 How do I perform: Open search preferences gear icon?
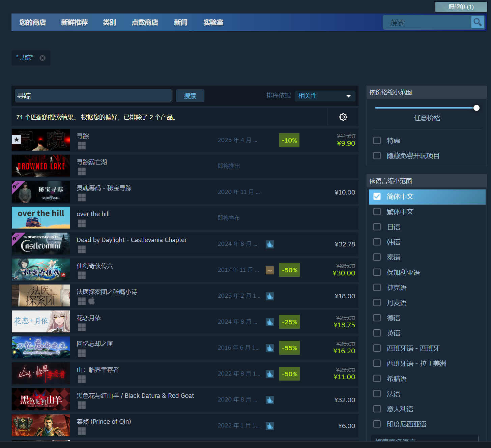coord(343,117)
